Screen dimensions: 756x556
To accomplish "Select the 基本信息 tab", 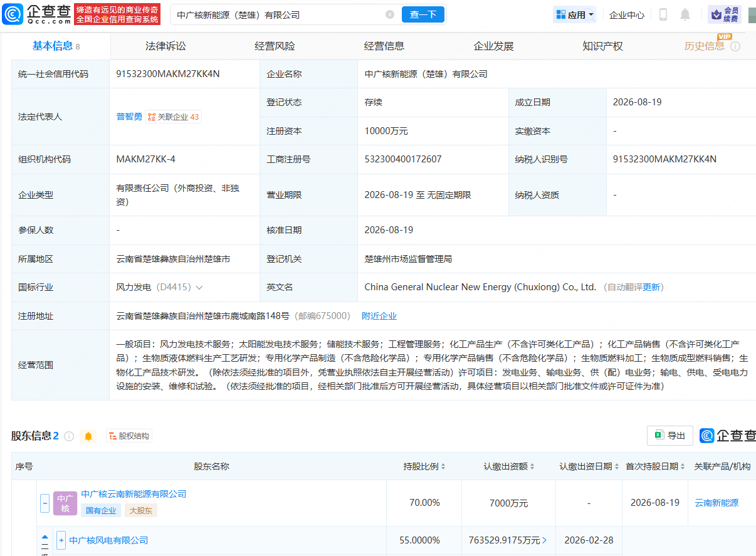I will click(x=56, y=46).
